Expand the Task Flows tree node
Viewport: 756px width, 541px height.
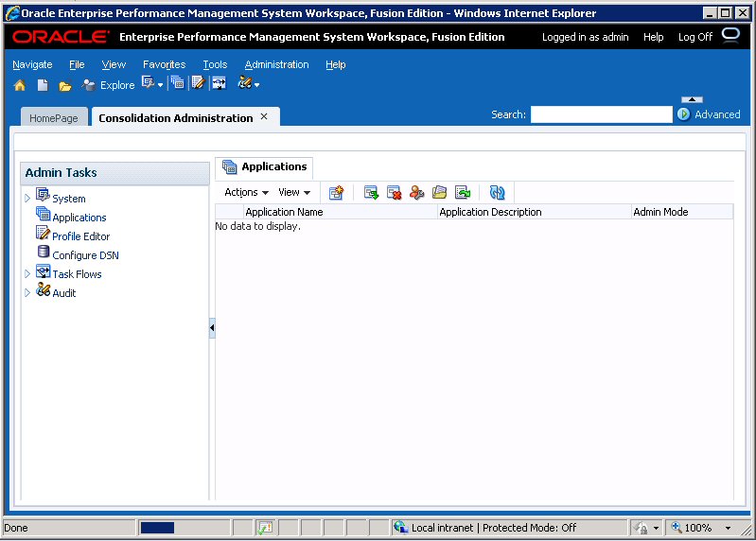(x=27, y=273)
